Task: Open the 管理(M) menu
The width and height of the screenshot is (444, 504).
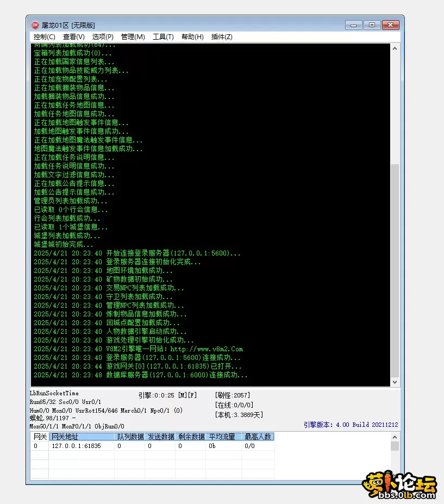Action: click(133, 37)
